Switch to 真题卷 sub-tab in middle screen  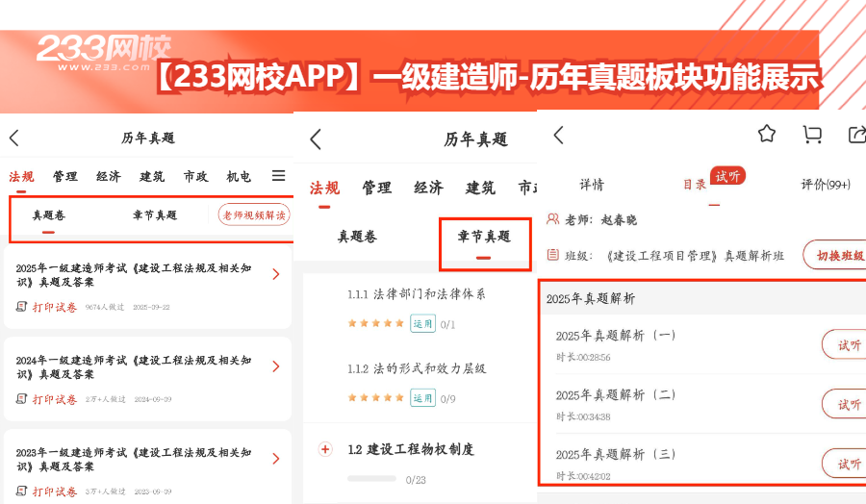pos(357,237)
